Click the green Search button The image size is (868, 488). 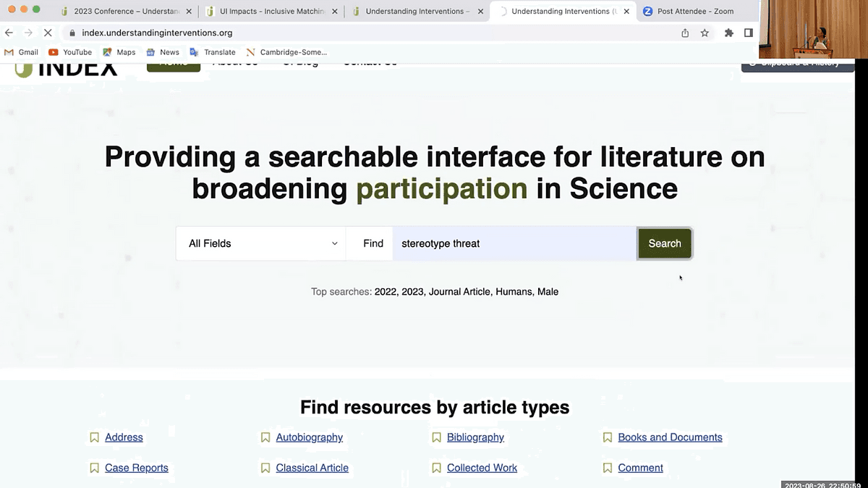click(x=665, y=243)
